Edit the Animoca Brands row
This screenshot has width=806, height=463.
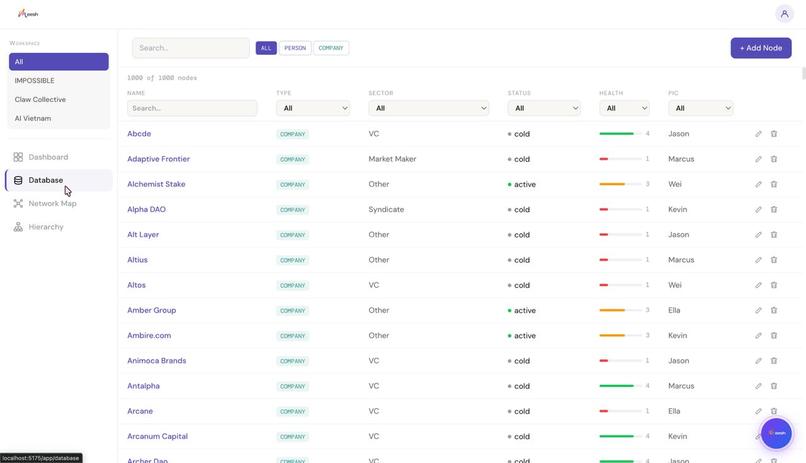pos(758,360)
